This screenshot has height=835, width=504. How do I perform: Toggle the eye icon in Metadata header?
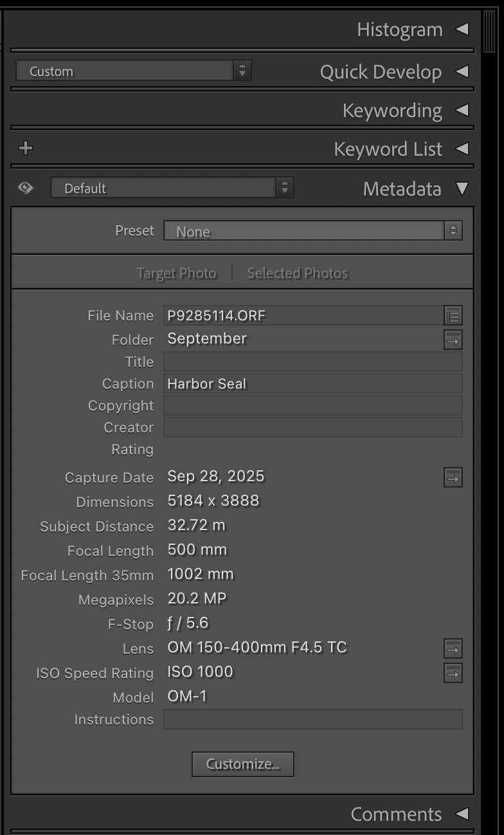click(x=26, y=188)
